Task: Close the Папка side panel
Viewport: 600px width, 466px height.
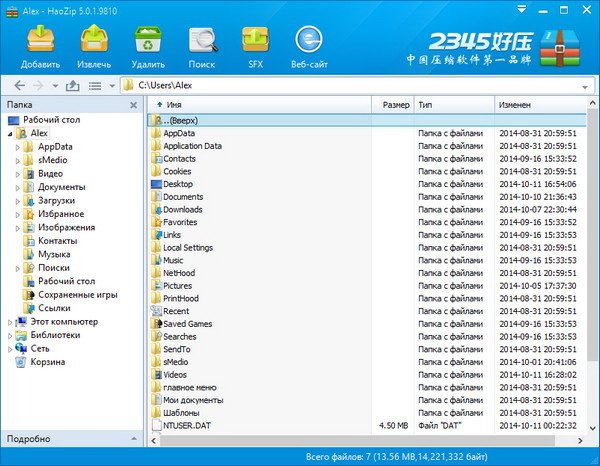Action: pos(134,105)
